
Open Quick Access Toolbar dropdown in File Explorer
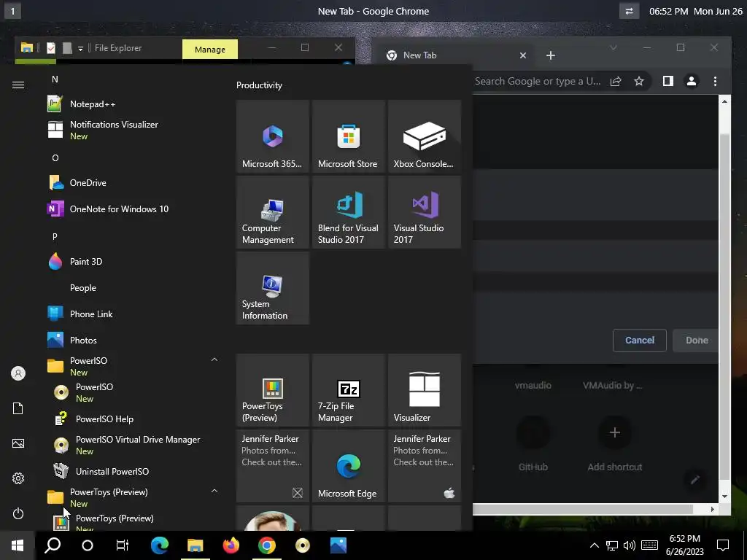point(80,48)
